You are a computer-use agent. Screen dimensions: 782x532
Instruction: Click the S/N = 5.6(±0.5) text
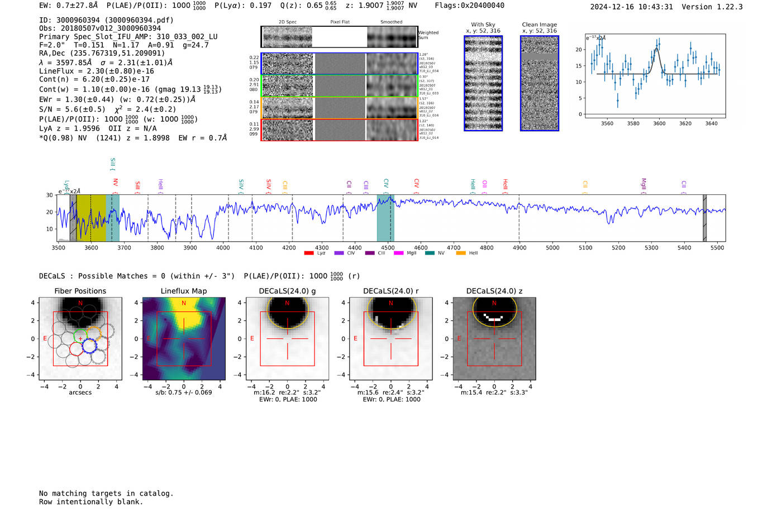coord(72,109)
